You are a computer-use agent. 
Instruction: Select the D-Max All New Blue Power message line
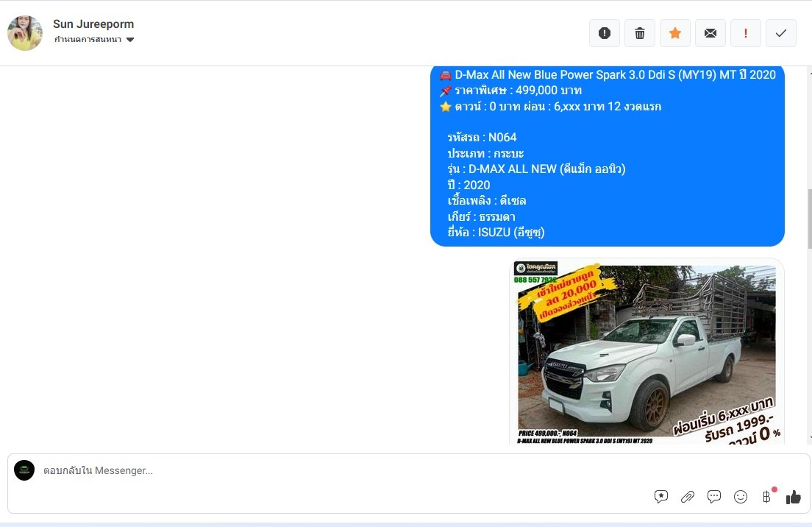click(x=608, y=74)
